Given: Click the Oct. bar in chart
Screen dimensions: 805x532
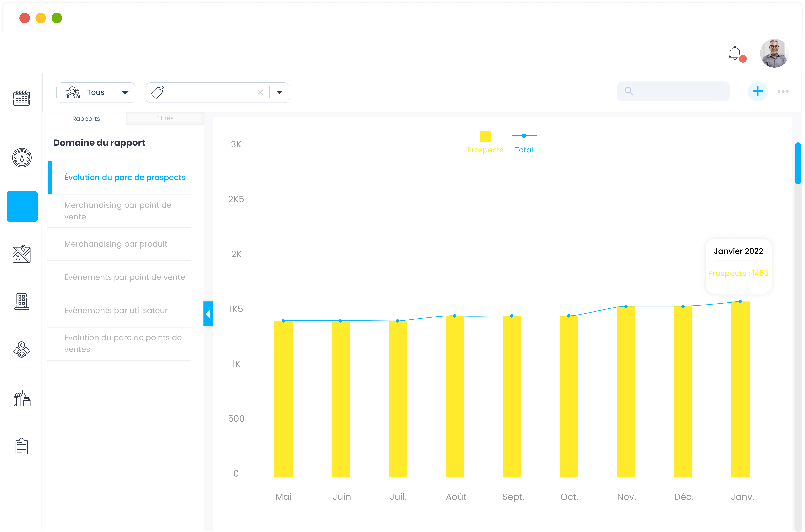Looking at the screenshot, I should pos(569,396).
